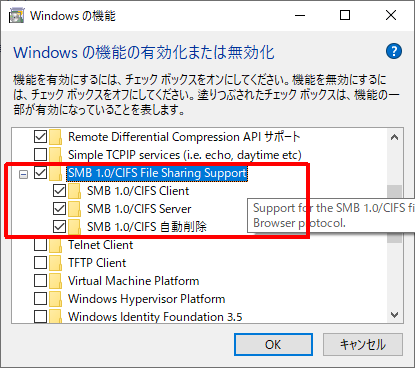
Task: Enable the Telnet Client checkbox
Action: pos(40,245)
